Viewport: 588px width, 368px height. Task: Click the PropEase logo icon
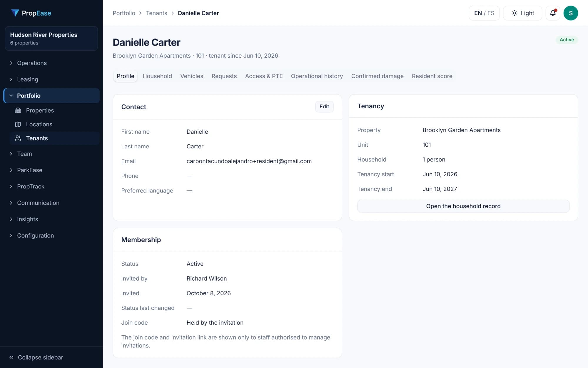(x=15, y=13)
